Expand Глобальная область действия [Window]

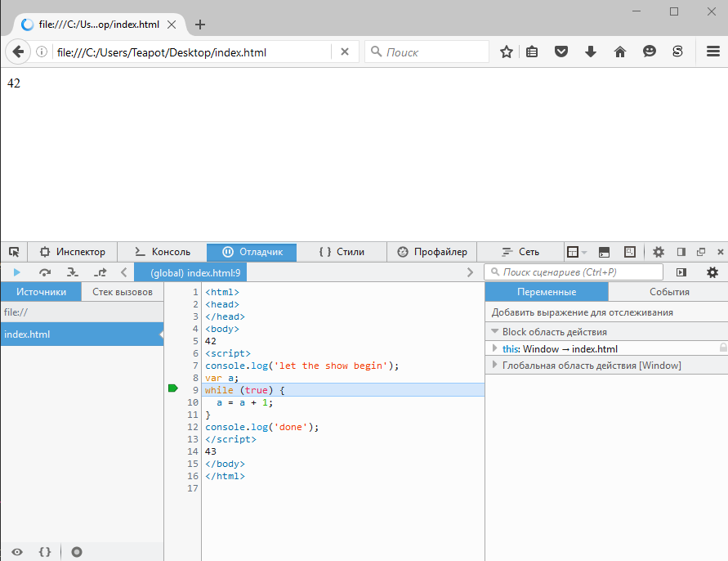click(495, 365)
